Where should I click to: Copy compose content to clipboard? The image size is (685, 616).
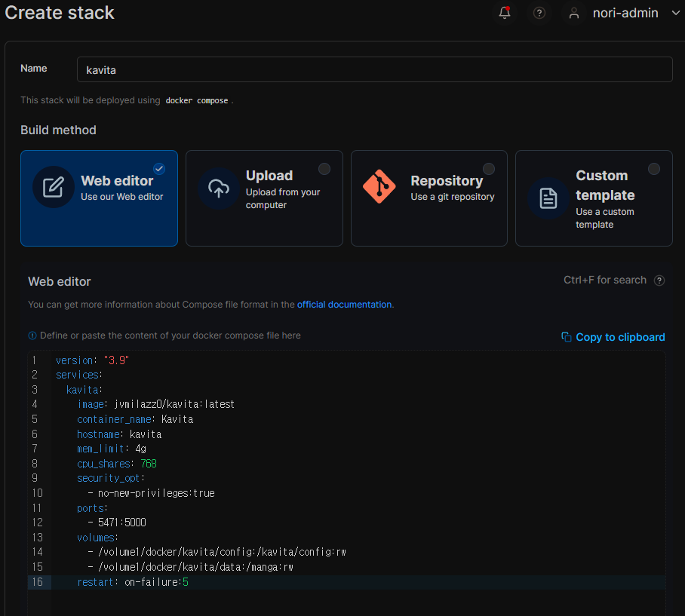point(613,337)
